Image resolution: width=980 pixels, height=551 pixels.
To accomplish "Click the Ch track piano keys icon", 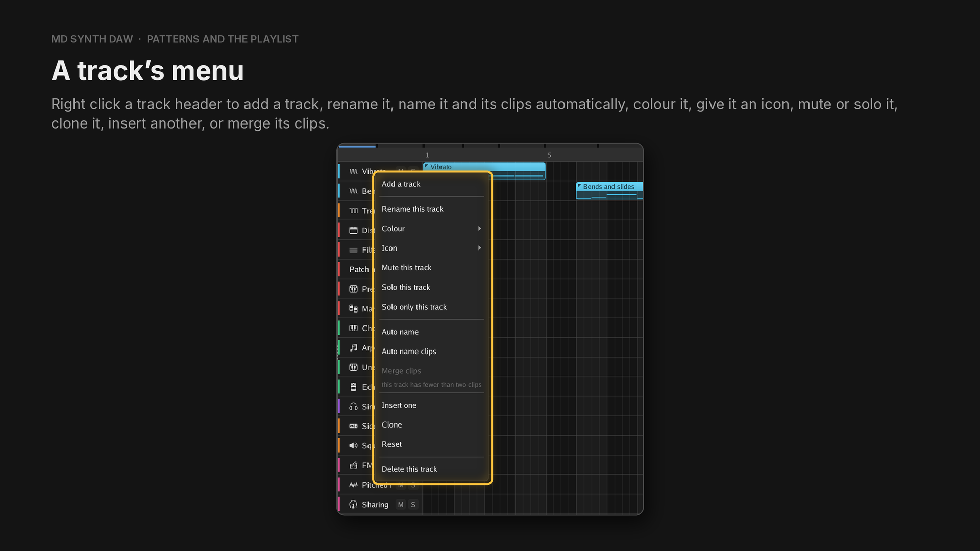I will (353, 328).
